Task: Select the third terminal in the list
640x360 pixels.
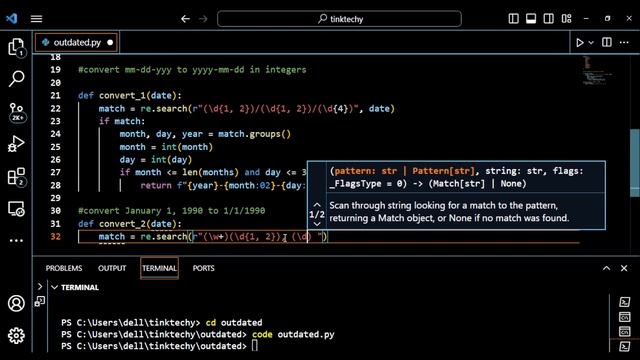Action: pyautogui.click(x=624, y=331)
